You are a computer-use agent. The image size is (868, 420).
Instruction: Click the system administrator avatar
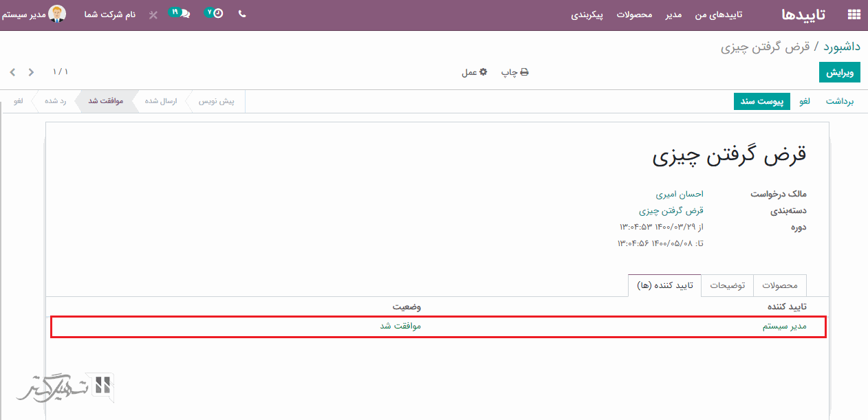[x=58, y=14]
